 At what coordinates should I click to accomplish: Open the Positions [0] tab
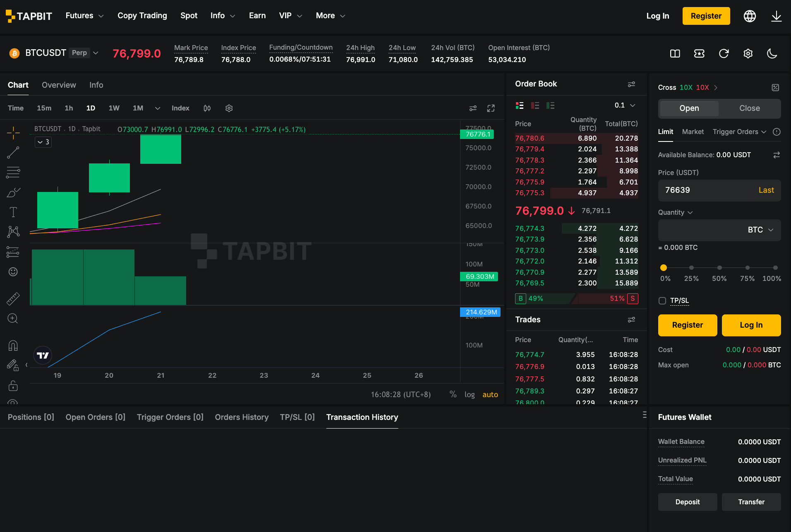(31, 417)
